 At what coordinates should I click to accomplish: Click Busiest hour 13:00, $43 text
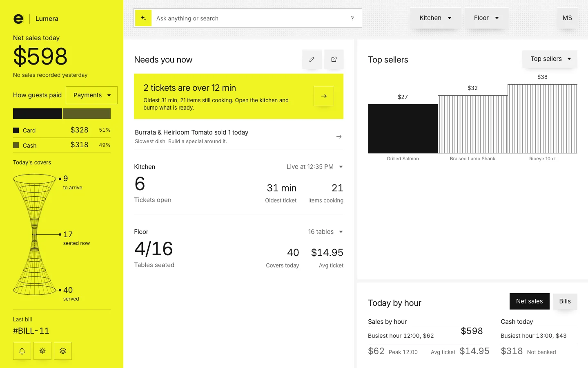534,336
